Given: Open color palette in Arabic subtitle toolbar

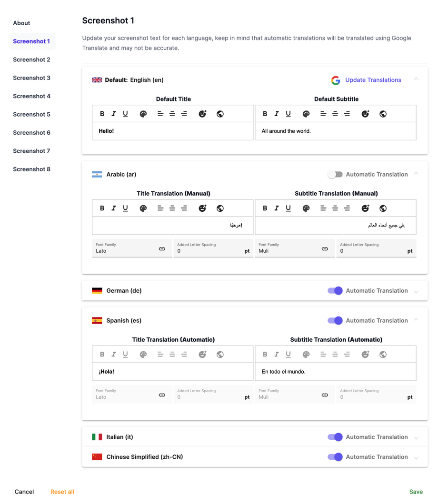Looking at the screenshot, I should coord(306,208).
